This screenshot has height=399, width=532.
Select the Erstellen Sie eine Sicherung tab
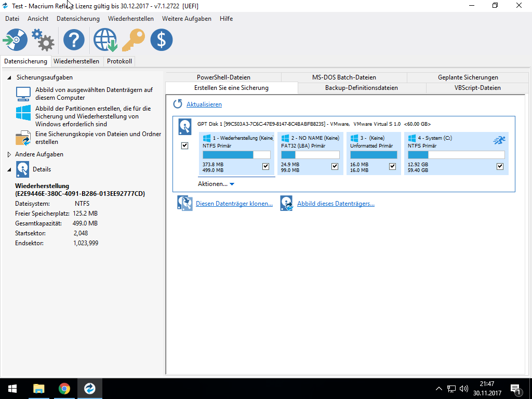pyautogui.click(x=231, y=88)
